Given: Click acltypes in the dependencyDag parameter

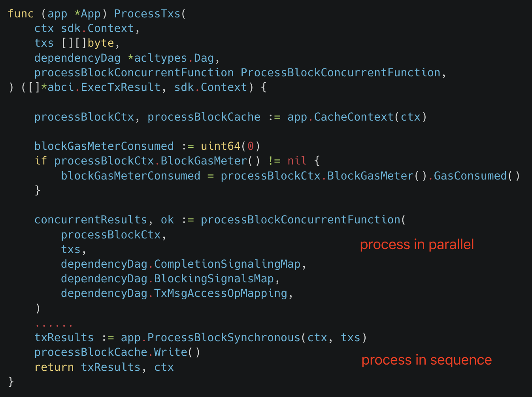Looking at the screenshot, I should coord(160,58).
